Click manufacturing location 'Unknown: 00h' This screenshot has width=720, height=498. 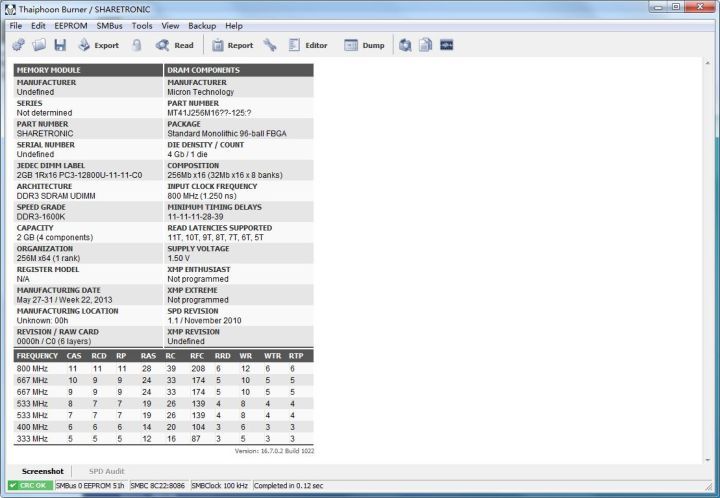[42, 320]
